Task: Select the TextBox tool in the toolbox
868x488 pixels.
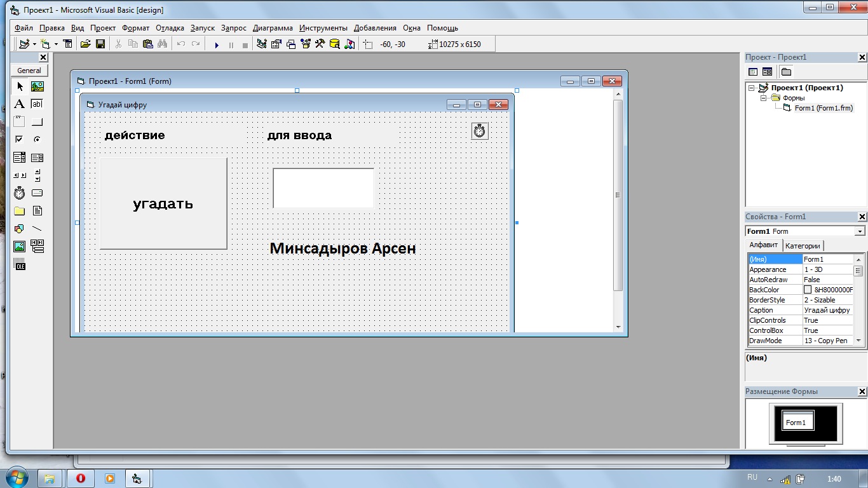Action: tap(37, 104)
